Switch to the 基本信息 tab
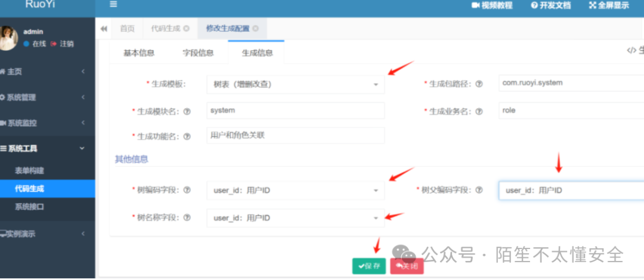 139,52
